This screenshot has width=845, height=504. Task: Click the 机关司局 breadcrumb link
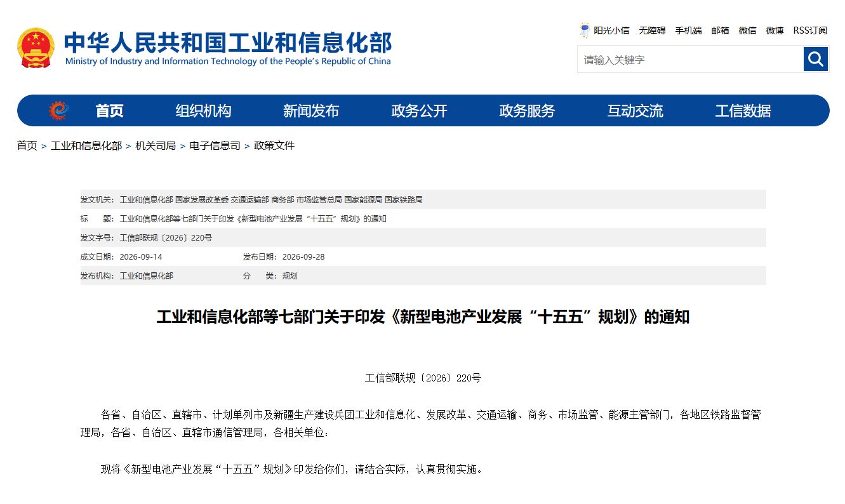click(x=156, y=145)
